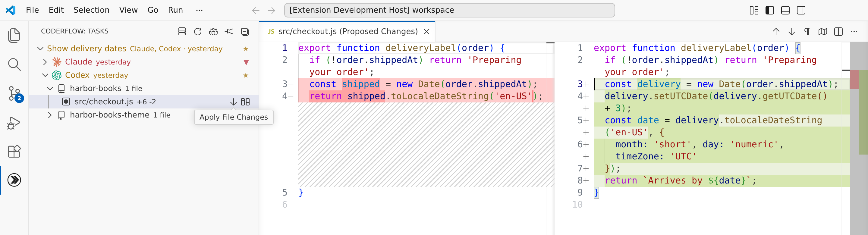Select src/checkout.js Proposed Changes tab

[348, 32]
